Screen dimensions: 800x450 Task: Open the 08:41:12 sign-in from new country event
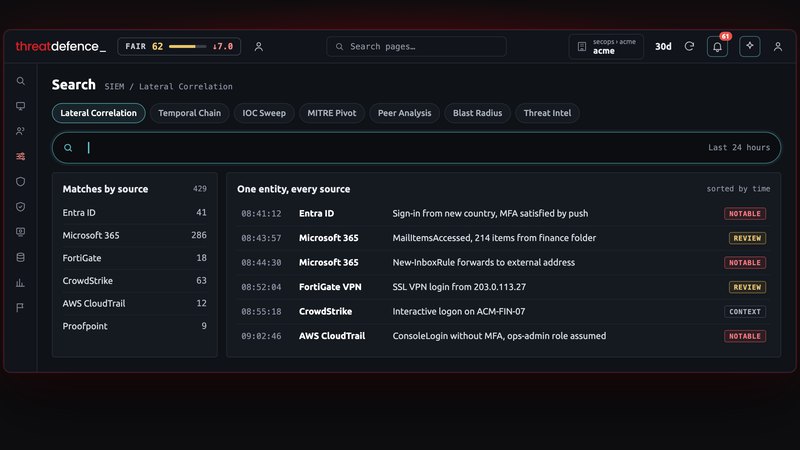click(x=503, y=214)
